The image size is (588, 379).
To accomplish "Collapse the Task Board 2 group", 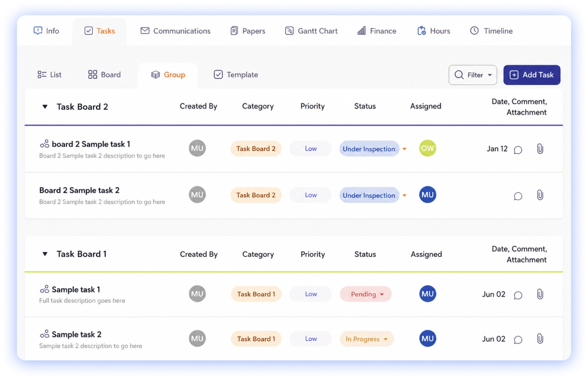I will (45, 107).
